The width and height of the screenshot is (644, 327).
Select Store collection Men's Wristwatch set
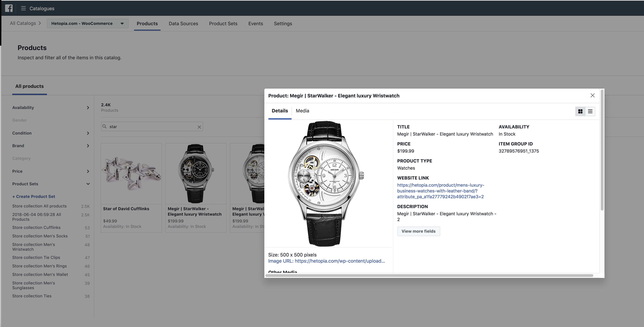point(34,247)
